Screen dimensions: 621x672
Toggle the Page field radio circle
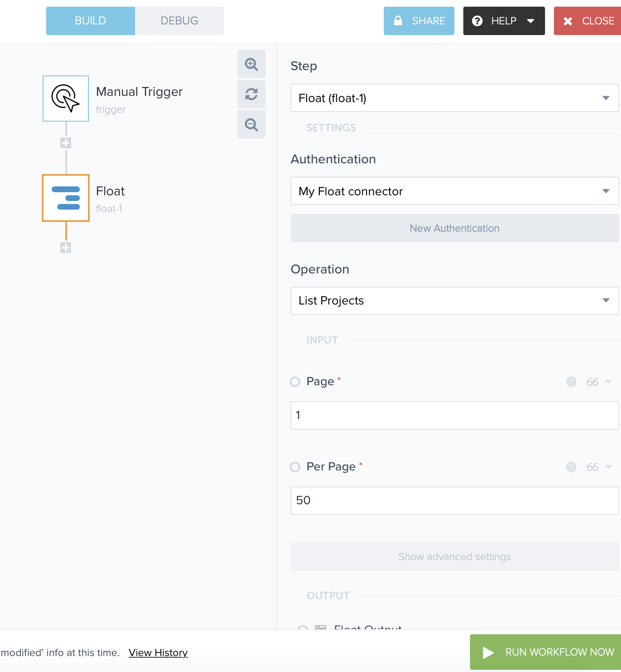pyautogui.click(x=295, y=382)
